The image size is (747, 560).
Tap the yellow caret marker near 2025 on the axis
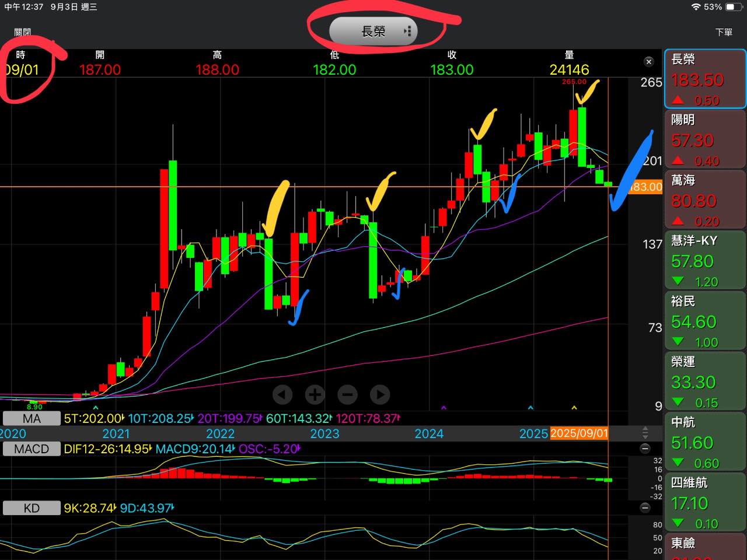[x=574, y=407]
